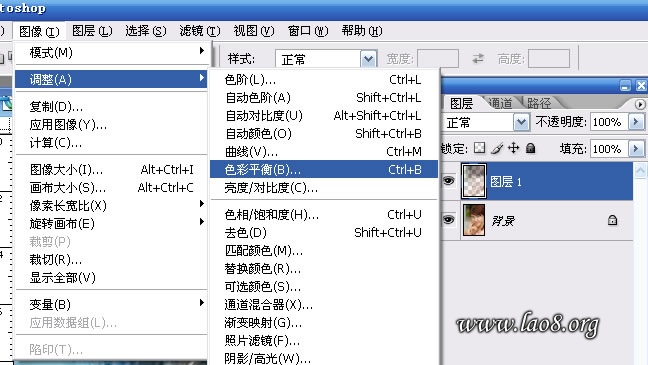Viewport: 648px width, 365px height.
Task: Choose 阴影/高光(W)... adjustment
Action: coord(324,358)
